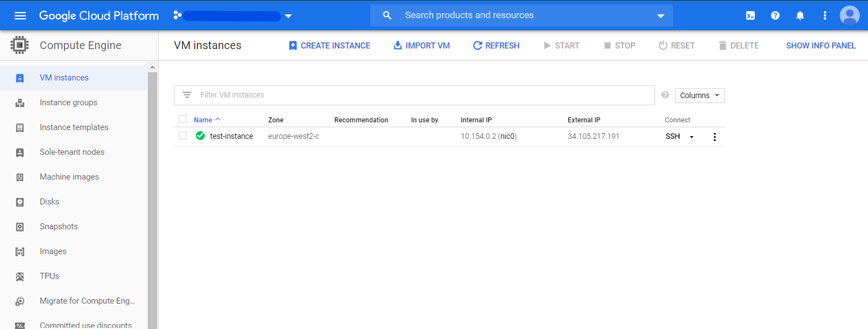Image resolution: width=868 pixels, height=329 pixels.
Task: Focus the Filter VM instances field
Action: pyautogui.click(x=414, y=95)
